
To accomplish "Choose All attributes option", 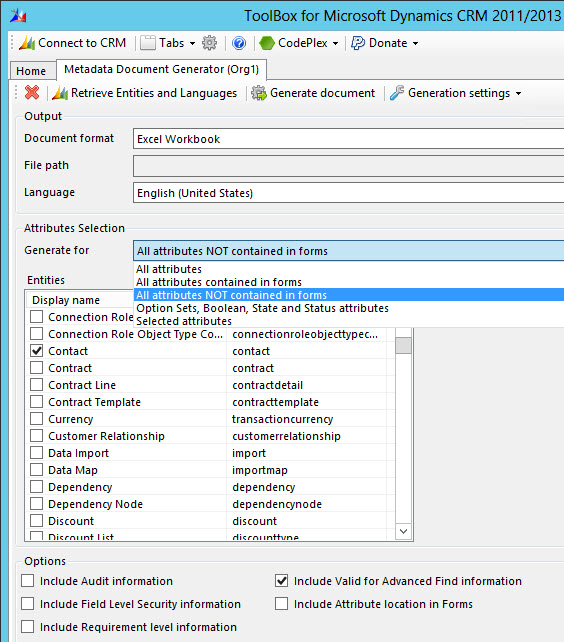I will pos(349,269).
